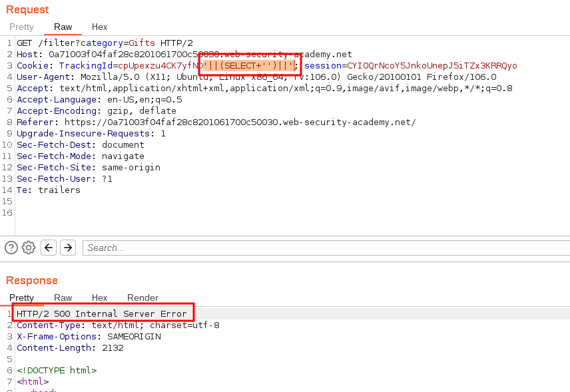Click the <!DOCTYPE html> response line
Viewport: 570px width, 392px height.
[57, 370]
